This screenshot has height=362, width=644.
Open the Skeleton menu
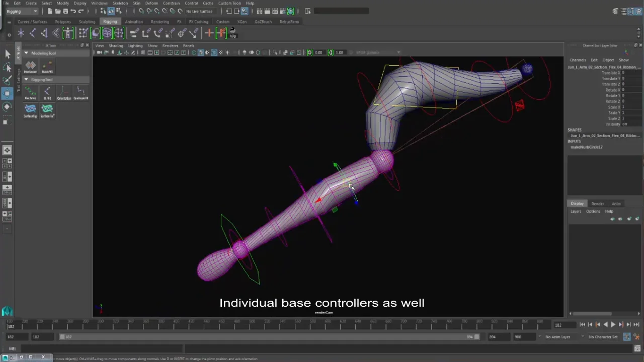120,3
